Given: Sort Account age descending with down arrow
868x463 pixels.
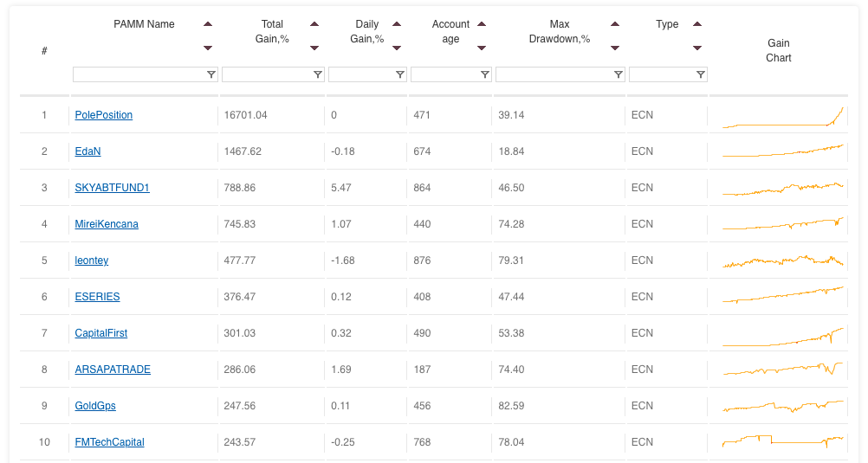Looking at the screenshot, I should click(482, 48).
